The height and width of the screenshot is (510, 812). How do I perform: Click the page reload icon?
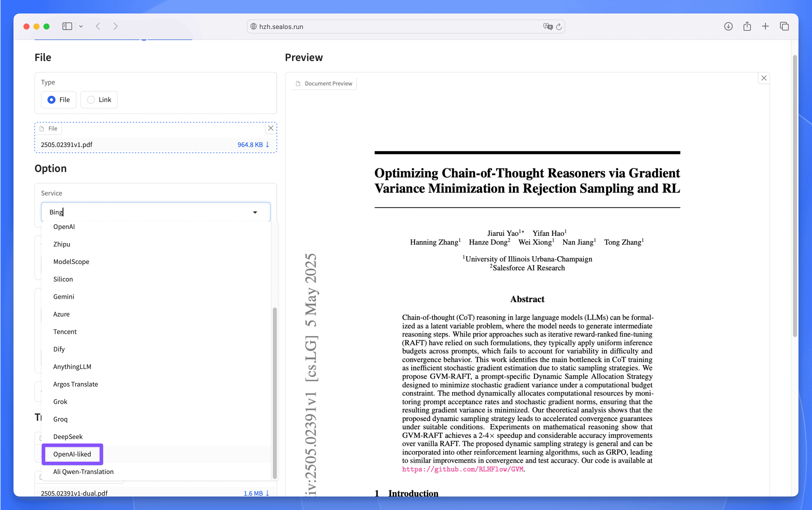click(x=559, y=27)
